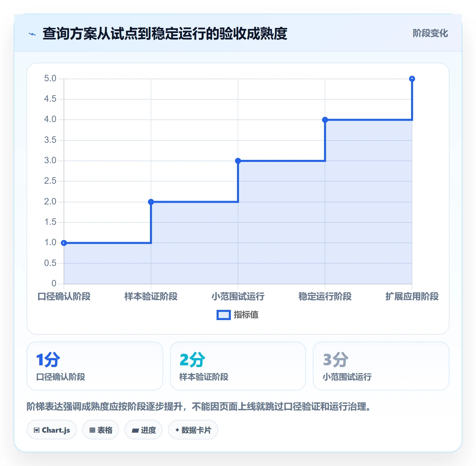
Task: Click the y-axis tick label 0
Action: coord(54,284)
